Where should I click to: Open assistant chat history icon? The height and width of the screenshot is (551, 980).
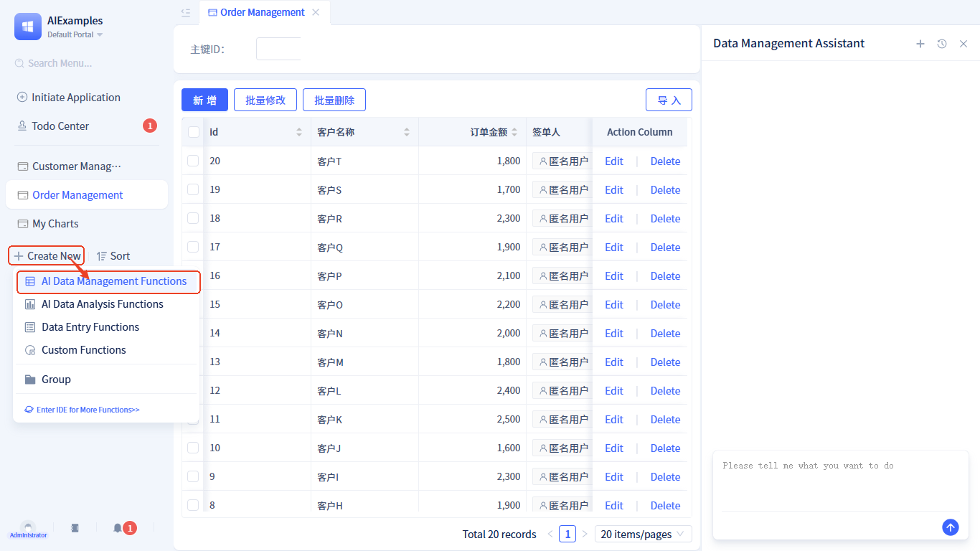942,44
